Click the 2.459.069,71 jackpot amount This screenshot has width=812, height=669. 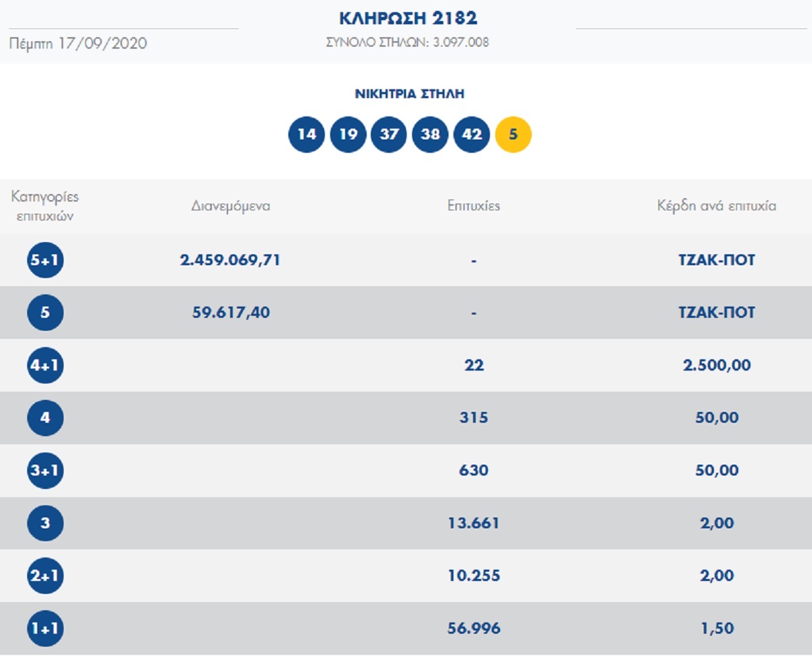[230, 260]
